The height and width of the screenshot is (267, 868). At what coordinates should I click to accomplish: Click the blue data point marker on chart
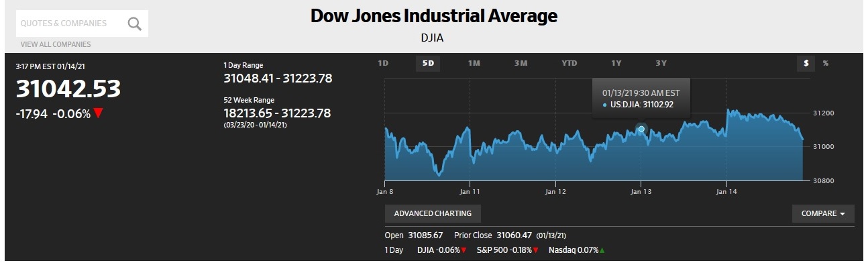(x=641, y=129)
